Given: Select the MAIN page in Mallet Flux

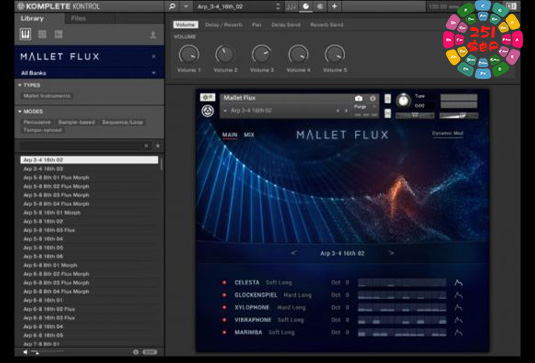Looking at the screenshot, I should 230,135.
